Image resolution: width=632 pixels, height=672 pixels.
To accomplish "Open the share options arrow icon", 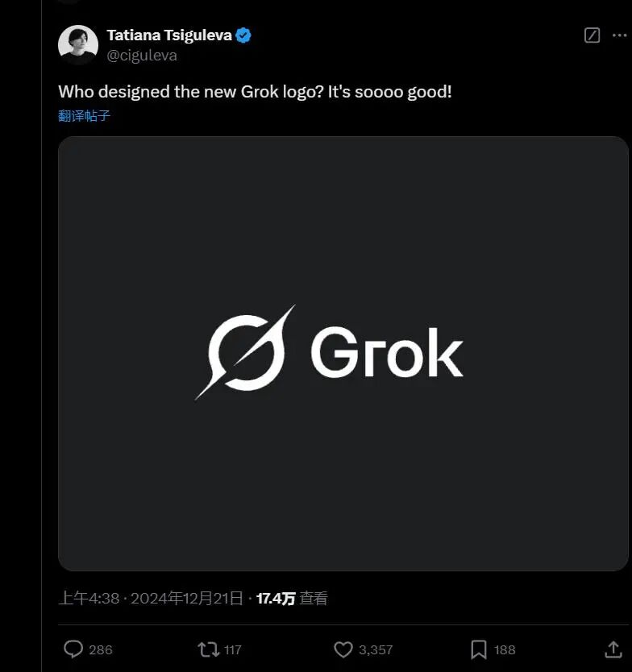I will pyautogui.click(x=613, y=649).
